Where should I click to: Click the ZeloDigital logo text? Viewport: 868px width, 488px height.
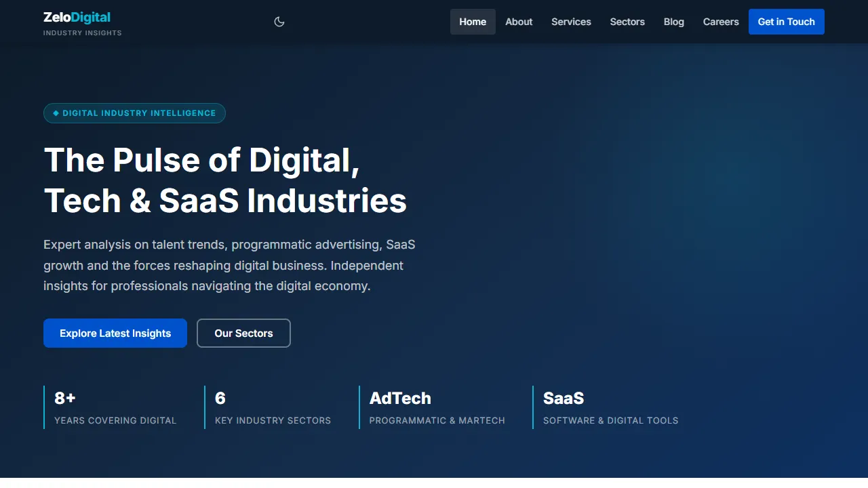[77, 18]
